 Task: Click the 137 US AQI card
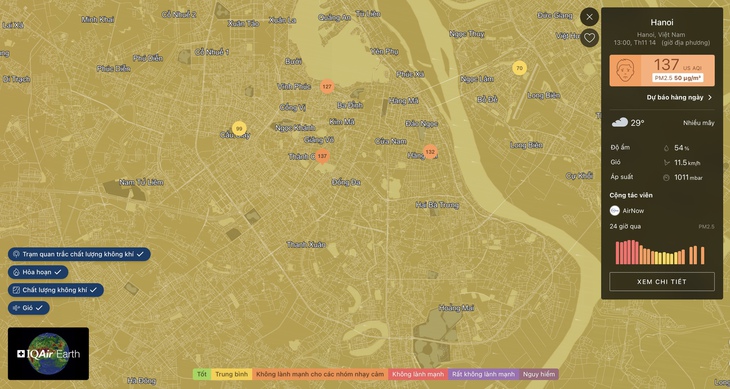662,71
